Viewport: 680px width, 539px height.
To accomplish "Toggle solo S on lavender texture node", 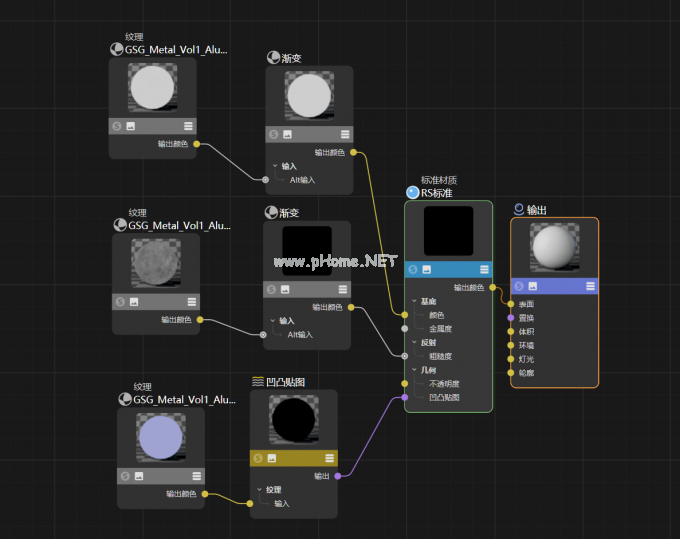I will point(125,476).
